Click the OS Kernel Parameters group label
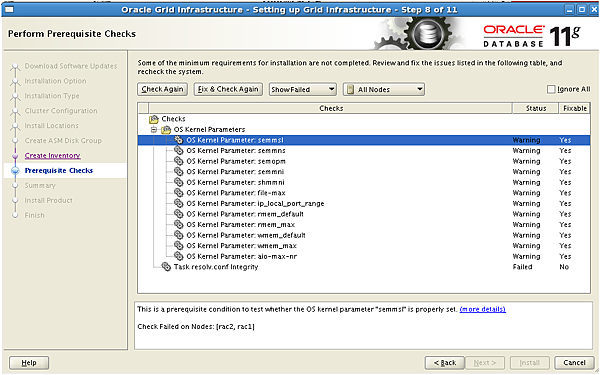 pyautogui.click(x=209, y=130)
